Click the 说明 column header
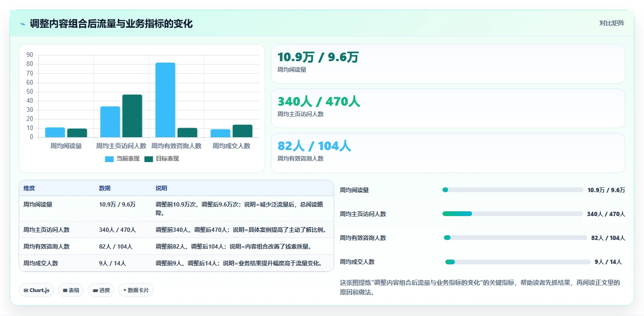The height and width of the screenshot is (316, 644). tap(161, 188)
